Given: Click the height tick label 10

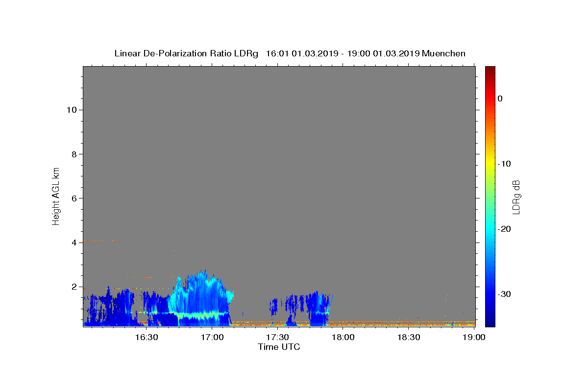Looking at the screenshot, I should [72, 110].
